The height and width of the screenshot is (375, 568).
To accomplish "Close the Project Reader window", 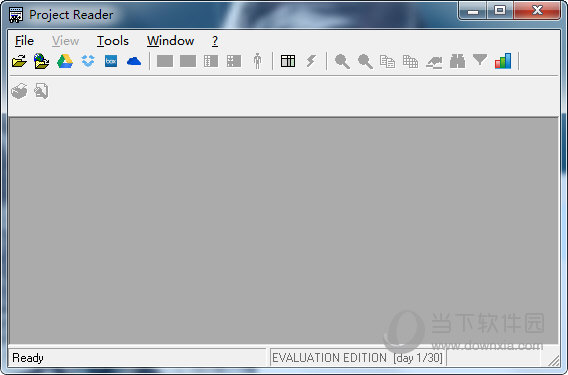I will [x=537, y=11].
